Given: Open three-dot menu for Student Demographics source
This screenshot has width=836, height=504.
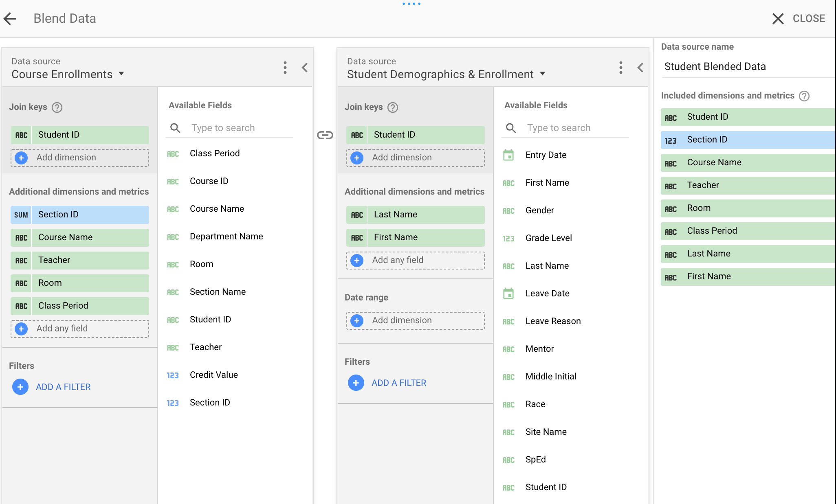Looking at the screenshot, I should 621,68.
